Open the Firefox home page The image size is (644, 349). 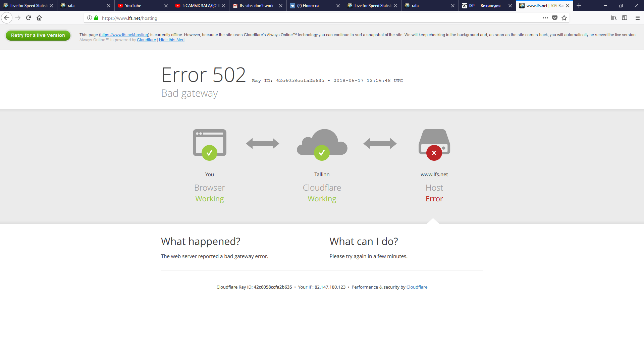39,18
